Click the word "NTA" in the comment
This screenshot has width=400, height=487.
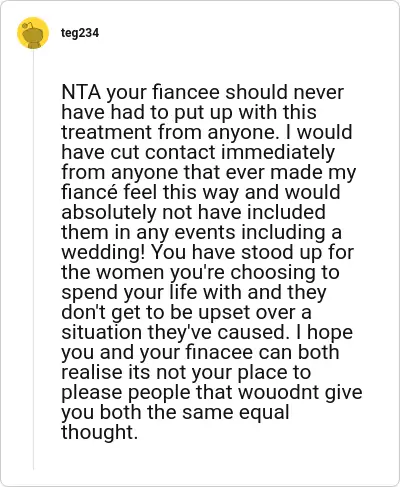tap(81, 92)
